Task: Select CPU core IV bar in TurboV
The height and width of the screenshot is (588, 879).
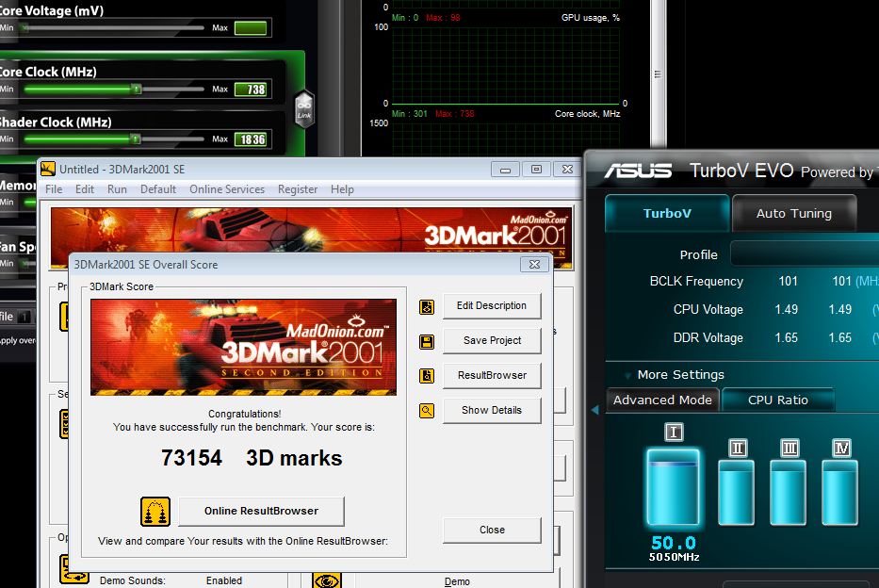Action: point(839,492)
